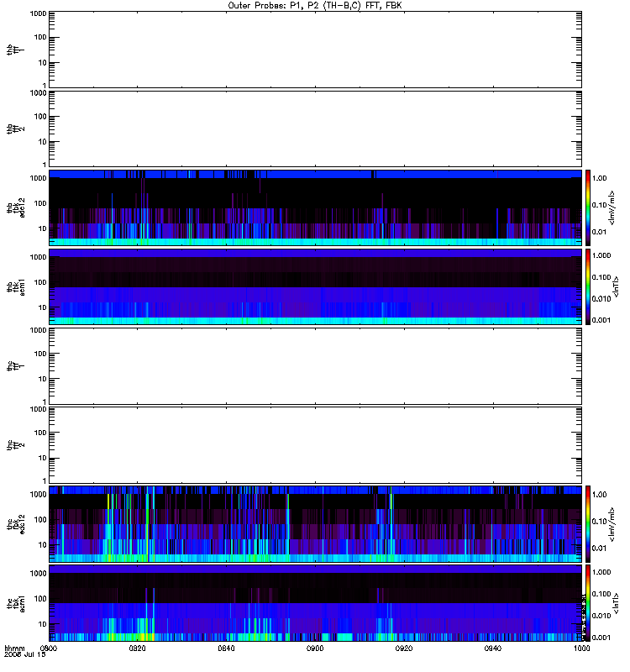
Task: Click the "10" frequency tick of thc fft 2 panel
Action: tap(43, 459)
